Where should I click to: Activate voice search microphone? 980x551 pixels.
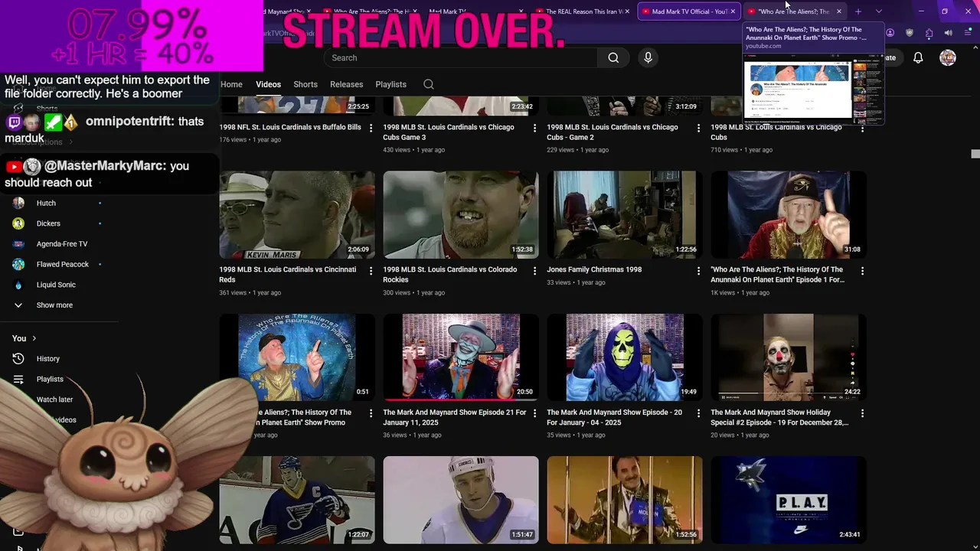point(648,57)
